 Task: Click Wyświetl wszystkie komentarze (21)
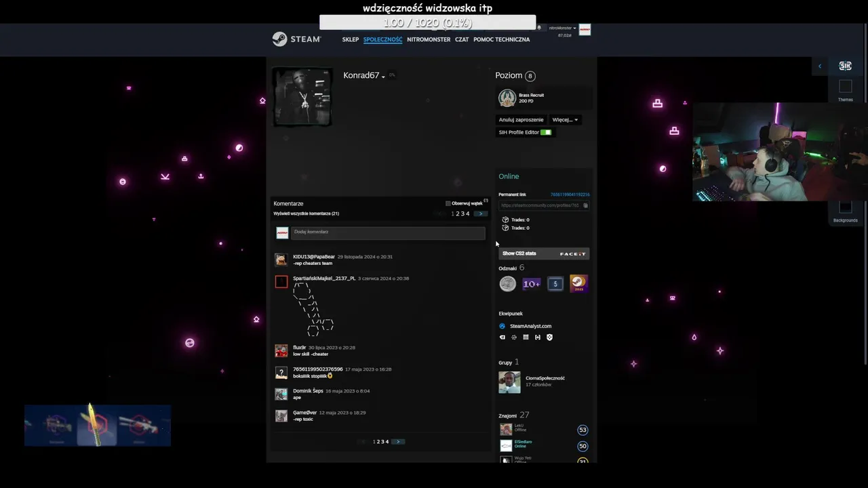coord(307,213)
